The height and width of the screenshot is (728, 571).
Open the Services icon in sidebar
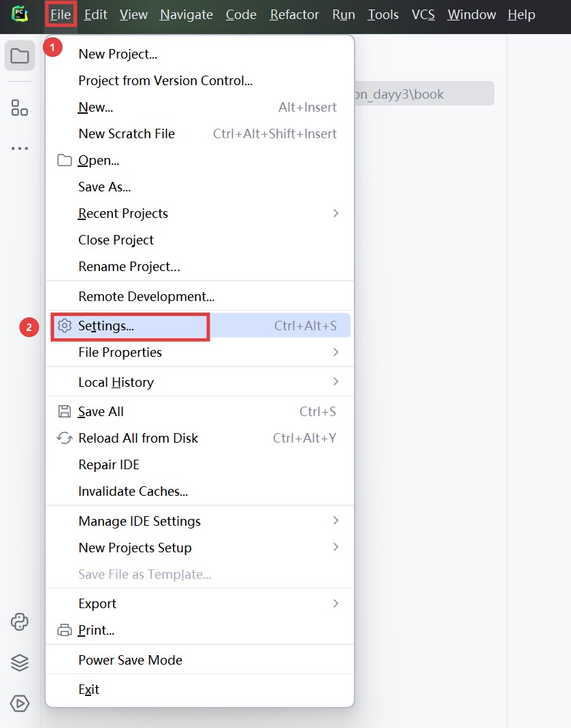click(x=20, y=703)
